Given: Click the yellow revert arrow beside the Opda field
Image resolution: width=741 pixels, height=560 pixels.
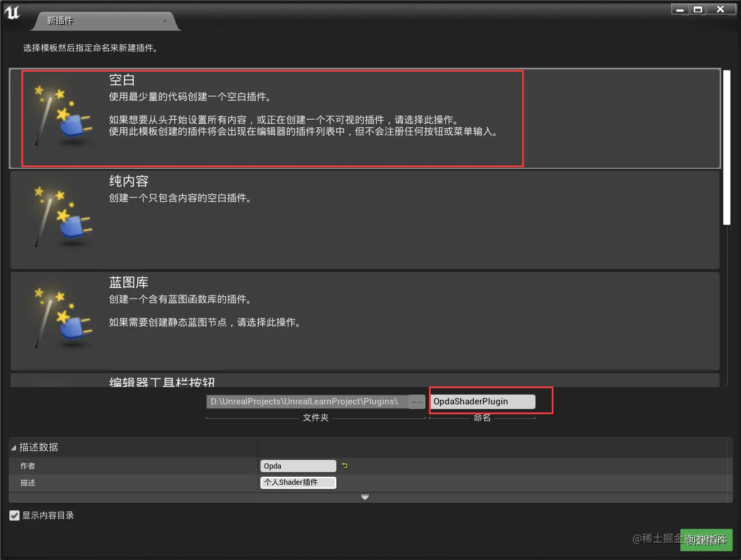Looking at the screenshot, I should click(x=344, y=465).
